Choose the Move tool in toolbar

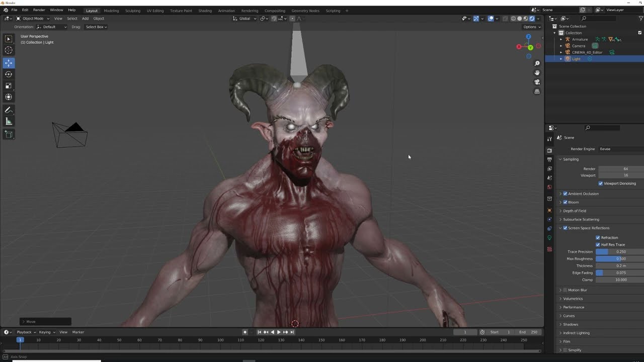tap(9, 63)
